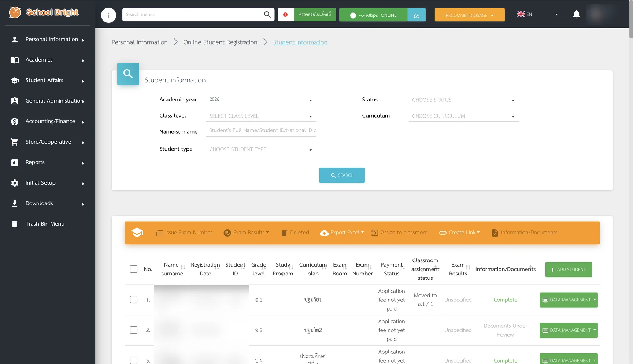Sort by the Grade level column
633x364 pixels.
click(x=259, y=269)
